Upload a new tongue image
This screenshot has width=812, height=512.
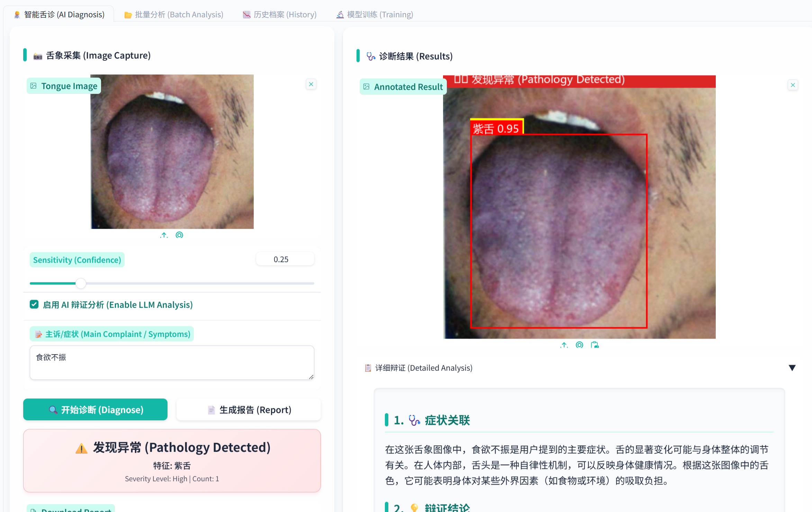[x=164, y=235]
